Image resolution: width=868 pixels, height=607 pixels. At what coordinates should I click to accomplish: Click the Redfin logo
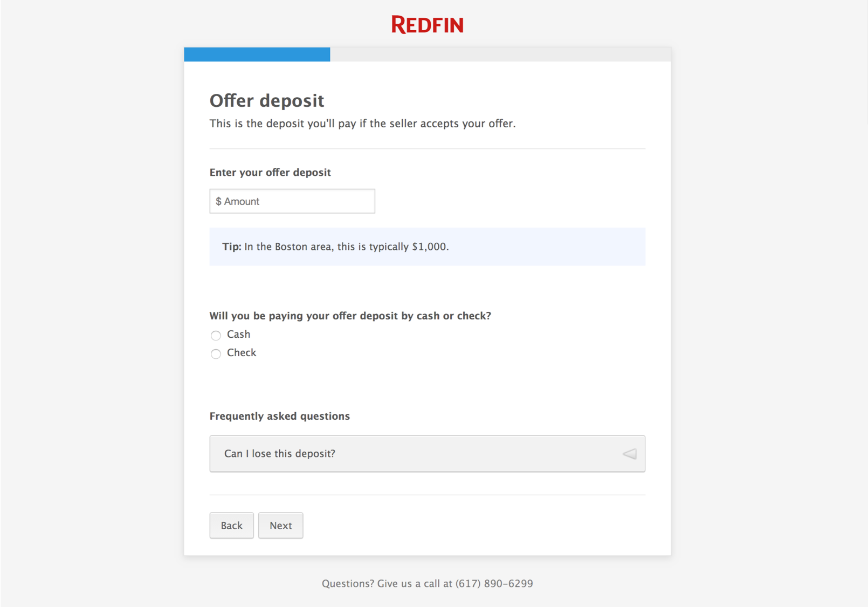(427, 25)
